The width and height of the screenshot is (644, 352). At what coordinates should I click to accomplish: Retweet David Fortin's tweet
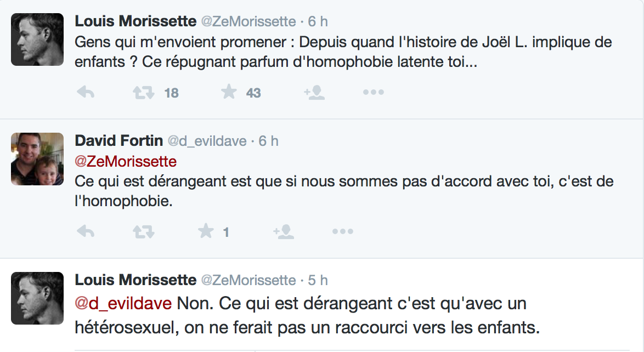143,232
